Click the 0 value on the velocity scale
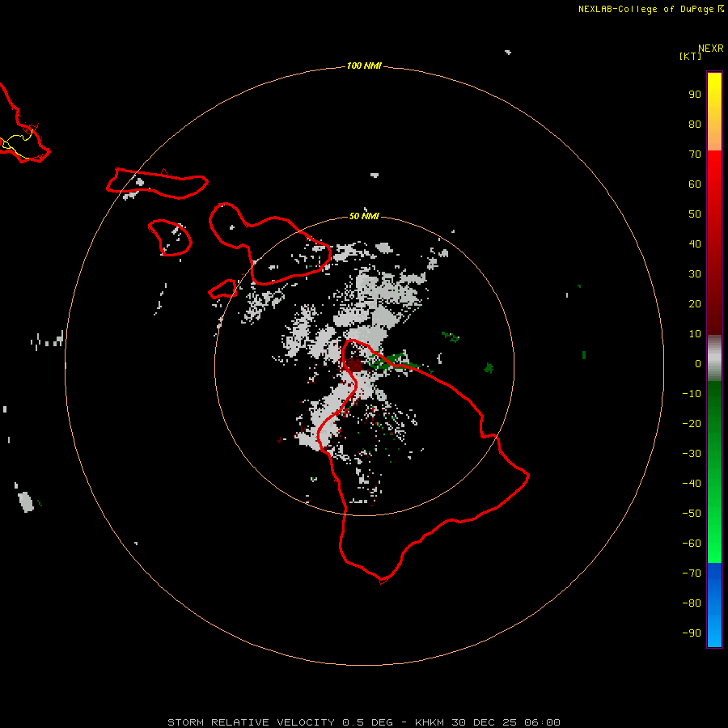The width and height of the screenshot is (728, 728). click(x=698, y=363)
